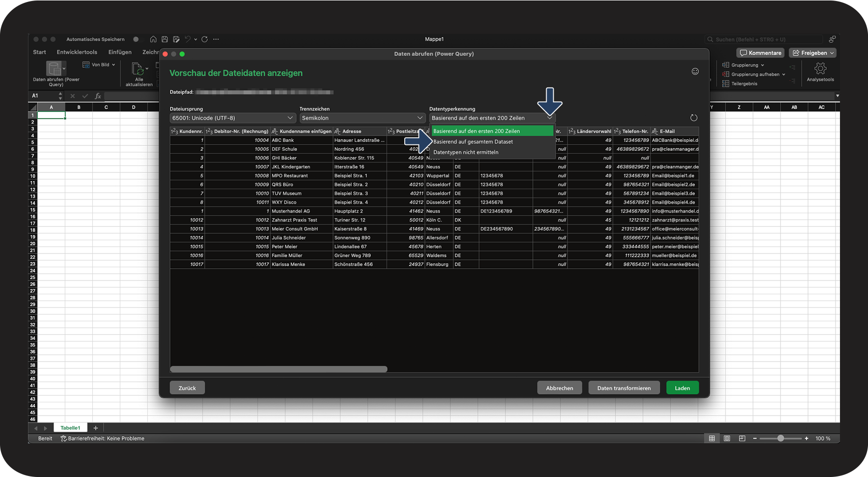Click the refresh preview icon in the dialog
The image size is (868, 477).
click(x=694, y=118)
